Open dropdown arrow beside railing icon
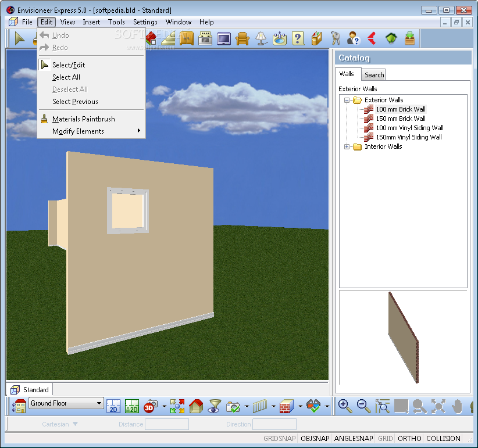Viewport: 478px width, 448px height. tap(273, 406)
